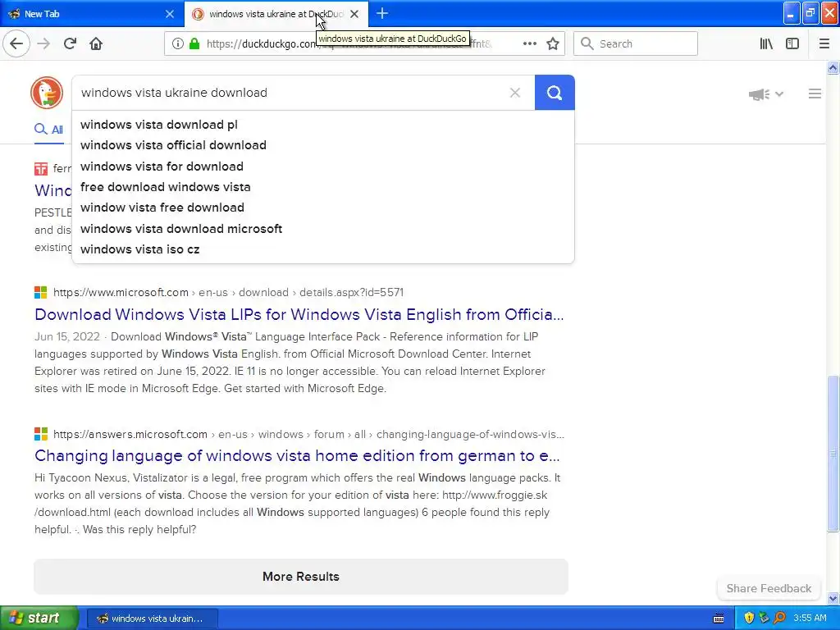The image size is (840, 630).
Task: Click the 3:55 AM taskbar clock
Action: (810, 619)
